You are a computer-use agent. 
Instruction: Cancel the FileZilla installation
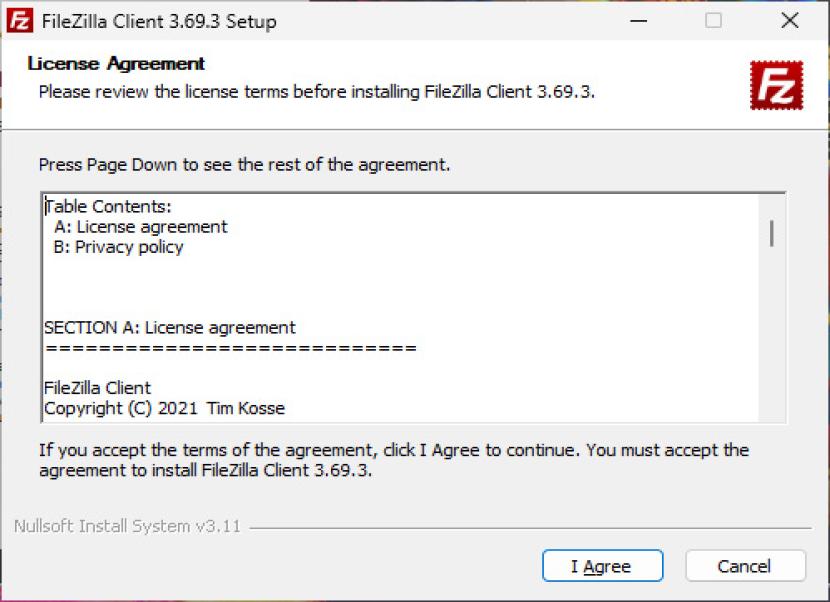coord(745,566)
